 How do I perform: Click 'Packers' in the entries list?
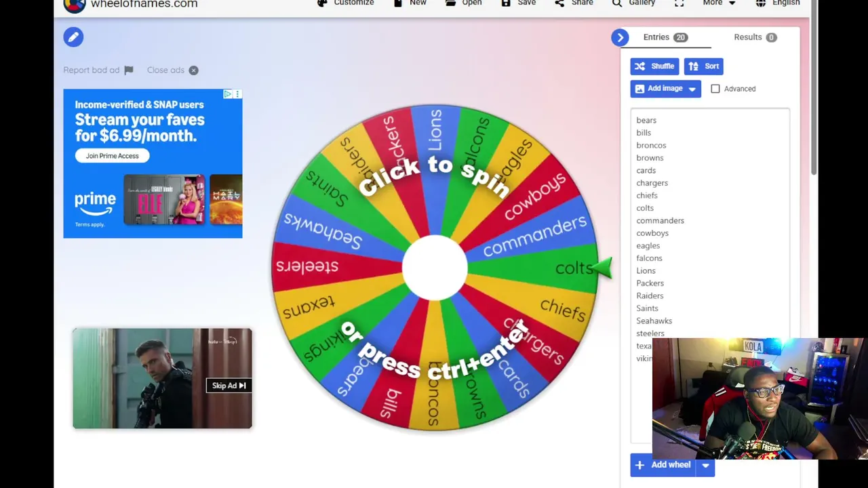click(650, 283)
